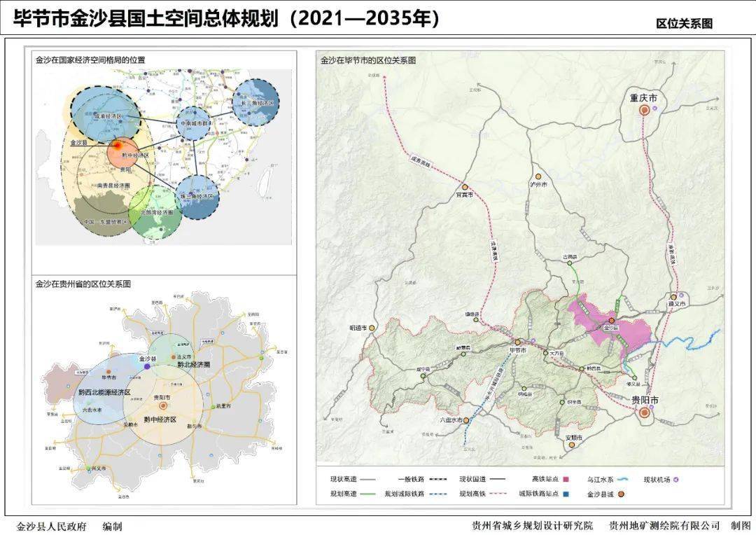Click the 黔北经济圈 label

[x=193, y=365]
